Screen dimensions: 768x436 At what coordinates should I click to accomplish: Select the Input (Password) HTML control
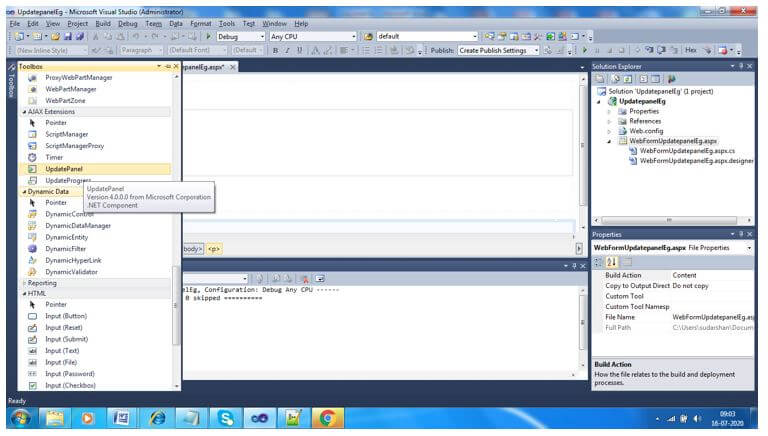pyautogui.click(x=70, y=374)
